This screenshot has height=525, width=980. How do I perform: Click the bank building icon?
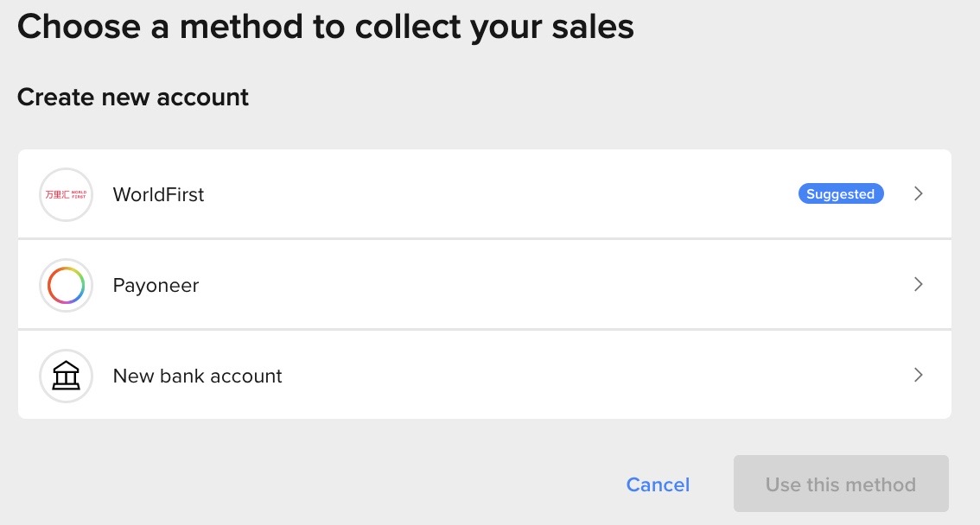[x=66, y=376]
